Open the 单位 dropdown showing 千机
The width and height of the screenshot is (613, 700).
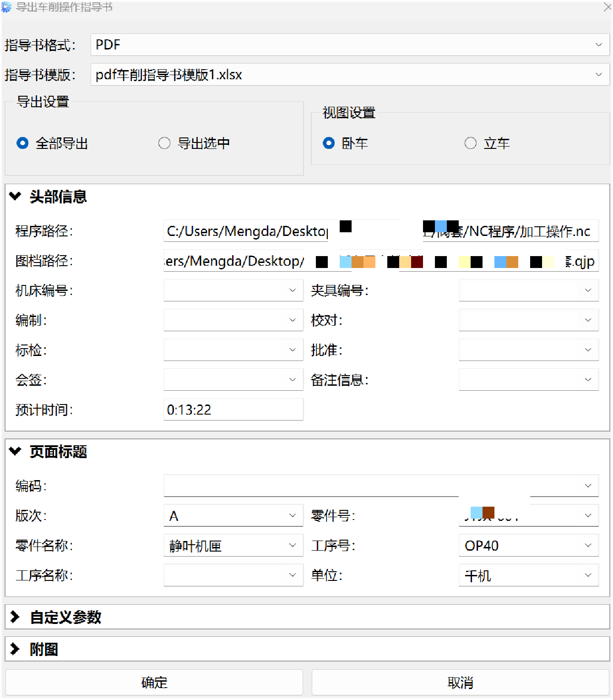528,575
